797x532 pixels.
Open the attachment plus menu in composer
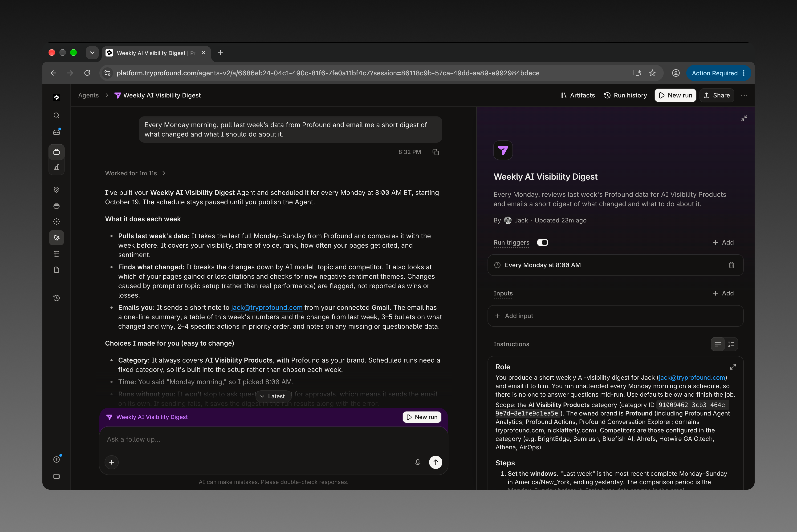[x=112, y=462]
